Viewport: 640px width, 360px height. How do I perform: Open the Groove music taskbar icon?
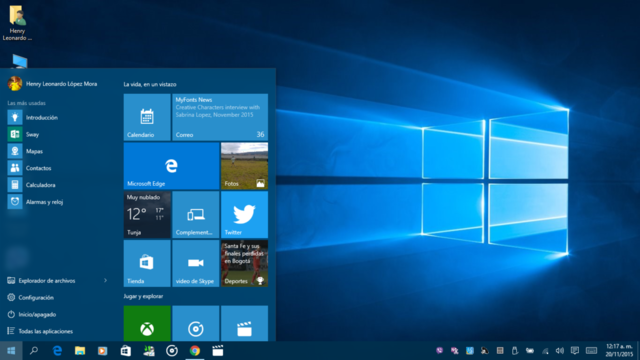172,351
